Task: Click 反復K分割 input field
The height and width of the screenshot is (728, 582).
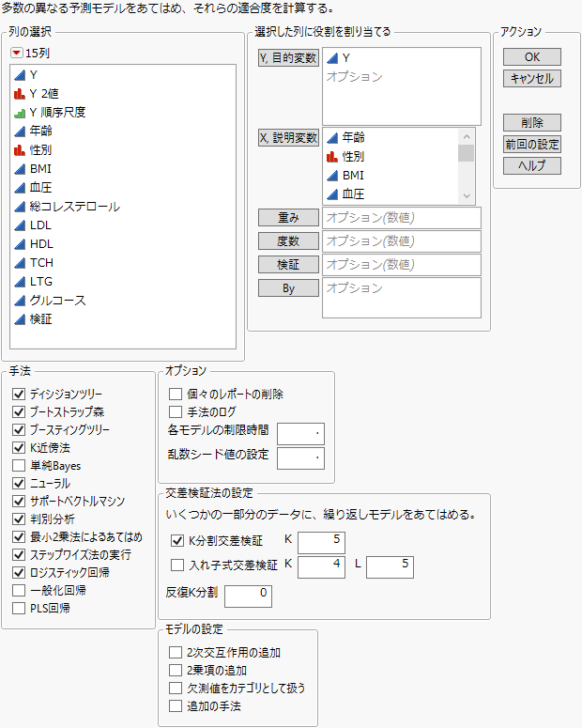Action: (249, 596)
